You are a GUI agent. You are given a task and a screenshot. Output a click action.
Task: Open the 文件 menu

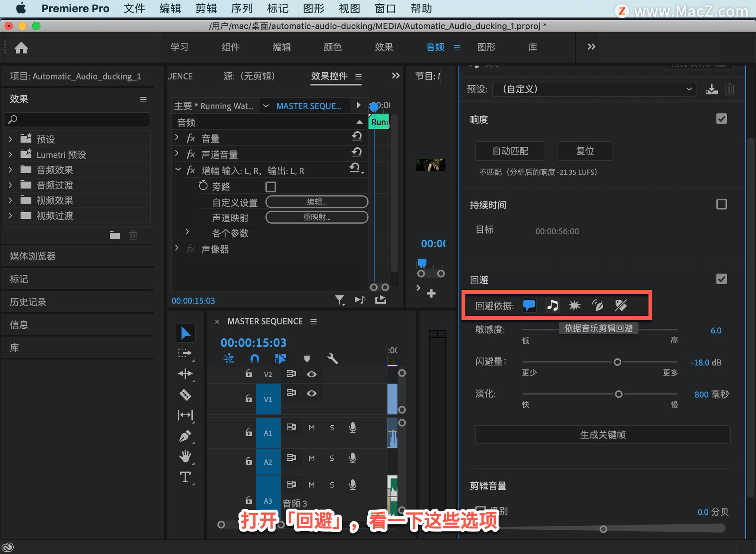pyautogui.click(x=134, y=9)
